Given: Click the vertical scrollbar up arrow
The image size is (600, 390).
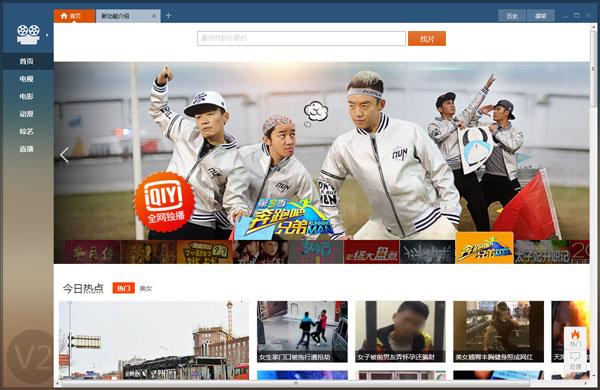Looking at the screenshot, I should tap(593, 28).
